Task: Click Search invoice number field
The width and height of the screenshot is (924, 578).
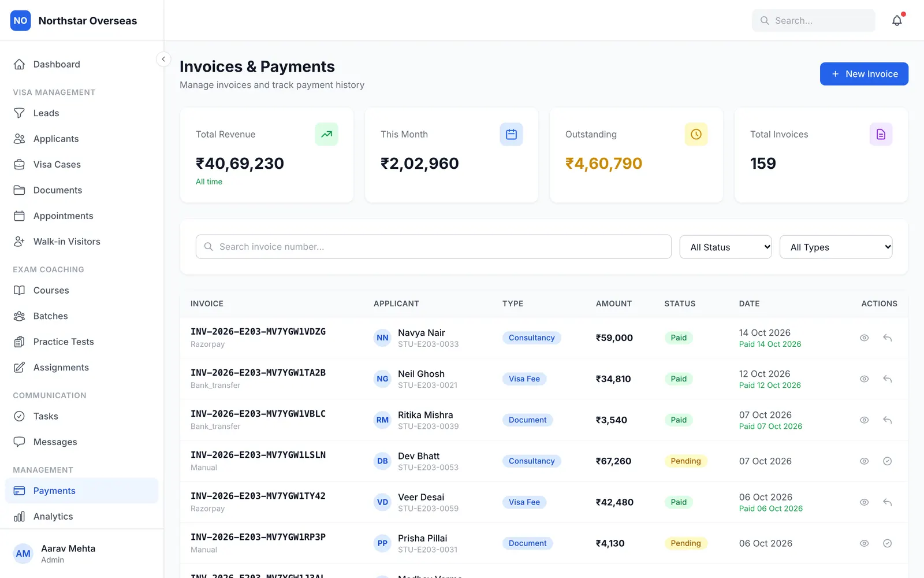Action: [433, 247]
